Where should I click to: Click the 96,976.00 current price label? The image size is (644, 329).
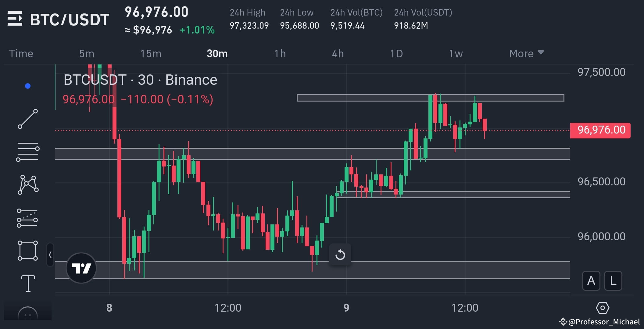point(600,130)
